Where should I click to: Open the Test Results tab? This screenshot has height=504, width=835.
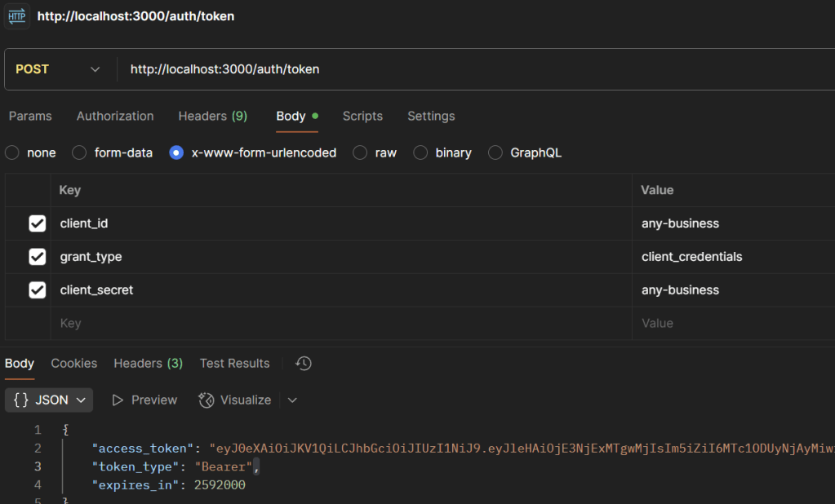tap(234, 364)
